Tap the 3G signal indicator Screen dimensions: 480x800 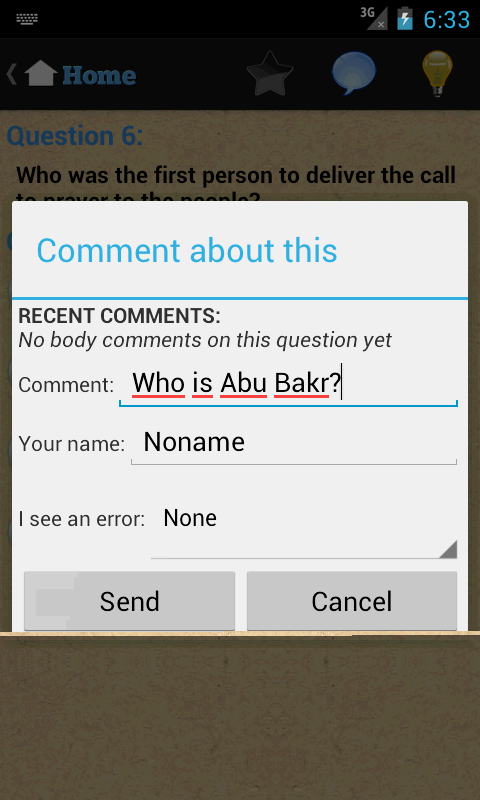point(373,18)
